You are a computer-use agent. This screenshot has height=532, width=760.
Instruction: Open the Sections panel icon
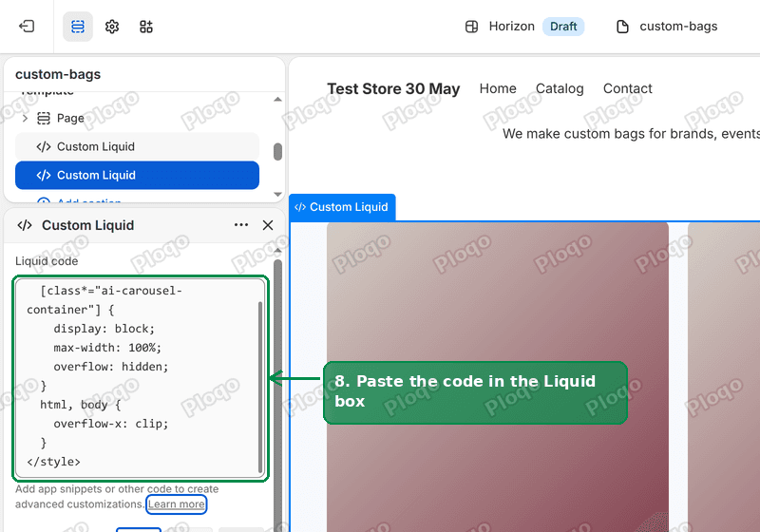78,27
